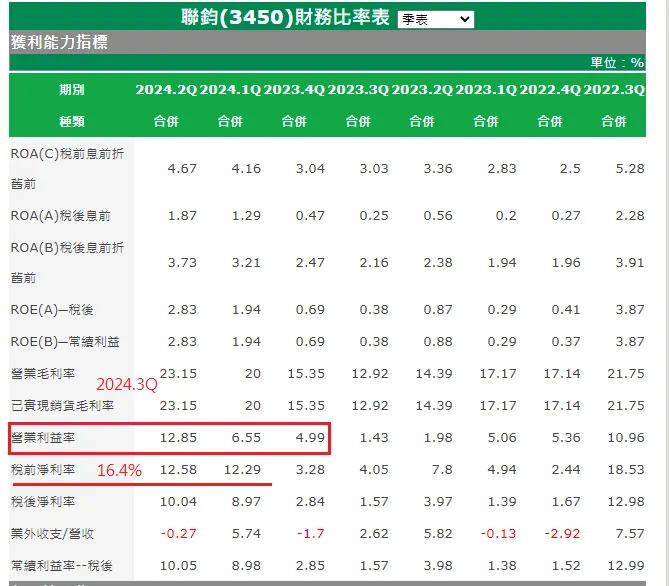Click the ROA(C) value 4.67
The width and height of the screenshot is (669, 586).
pyautogui.click(x=182, y=169)
